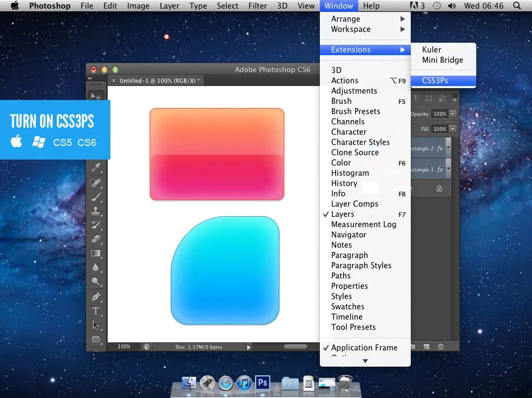Click the Background layer lock icon
This screenshot has width=532, height=398.
(439, 188)
